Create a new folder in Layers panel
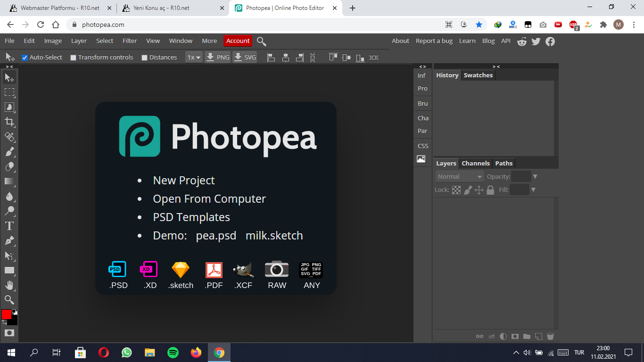Image resolution: width=644 pixels, height=362 pixels. pos(527,337)
